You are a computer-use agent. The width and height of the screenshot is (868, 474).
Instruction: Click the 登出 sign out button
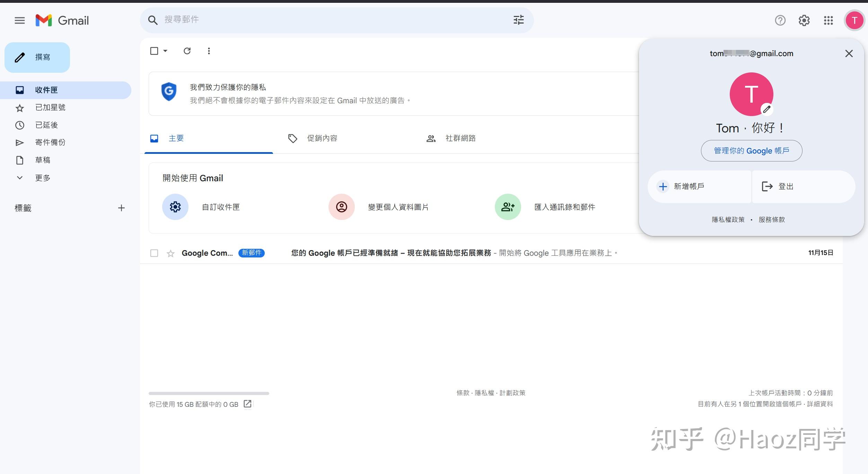click(785, 186)
